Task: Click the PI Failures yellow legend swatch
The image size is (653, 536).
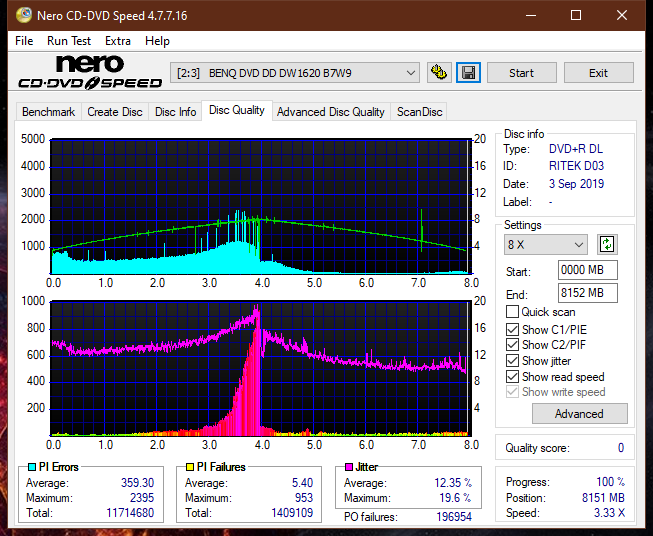Action: click(x=190, y=467)
